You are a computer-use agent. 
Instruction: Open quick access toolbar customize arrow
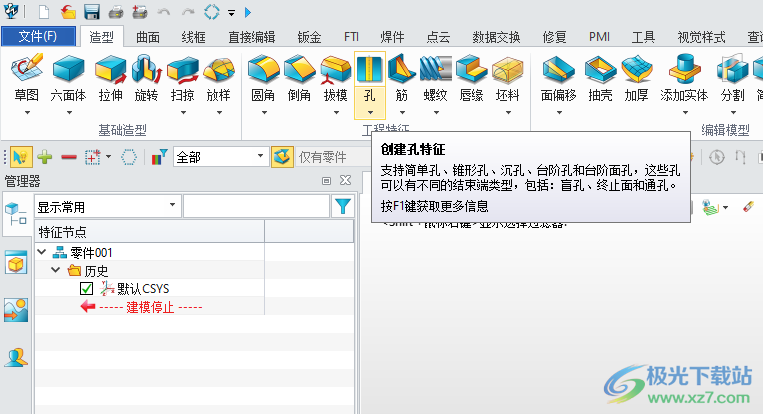[x=232, y=13]
